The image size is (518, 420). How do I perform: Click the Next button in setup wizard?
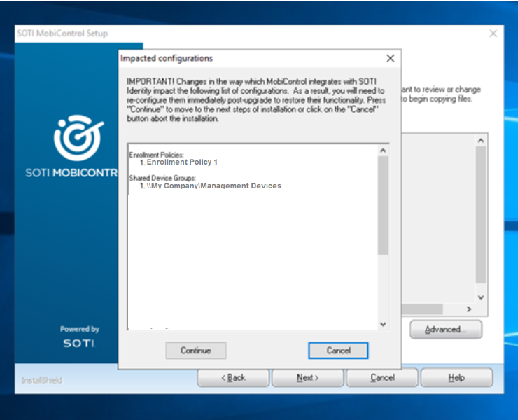tap(307, 378)
